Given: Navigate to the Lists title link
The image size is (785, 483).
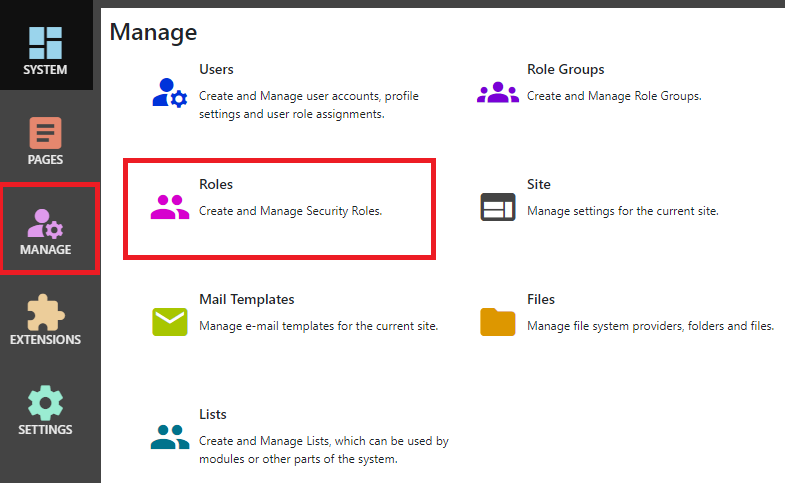Looking at the screenshot, I should point(213,414).
